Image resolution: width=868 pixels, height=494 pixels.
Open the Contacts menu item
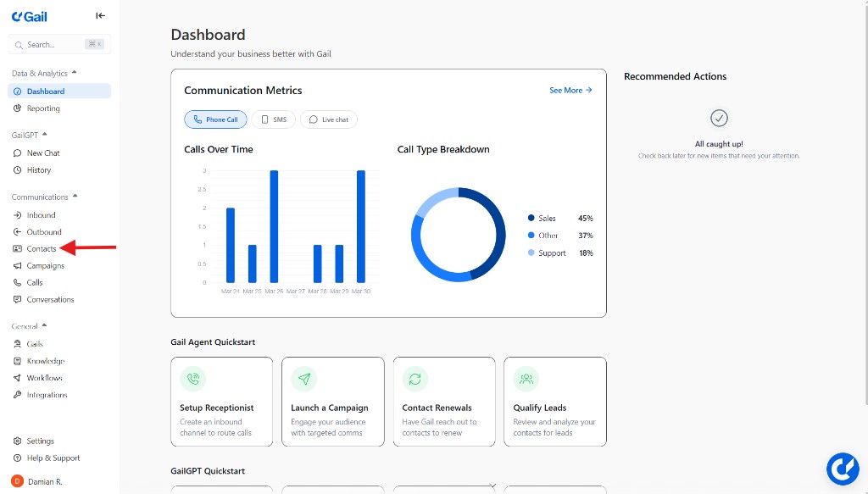41,248
